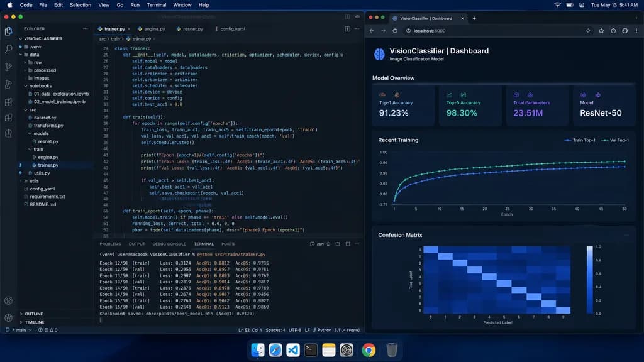
Task: Go back in the Chrome browser
Action: tap(372, 31)
